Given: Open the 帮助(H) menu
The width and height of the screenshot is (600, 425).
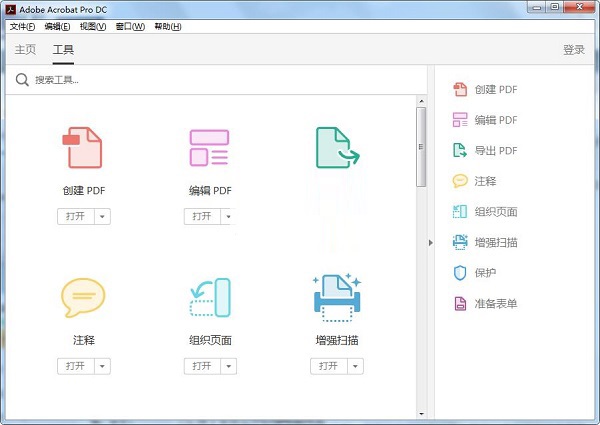Looking at the screenshot, I should click(168, 26).
